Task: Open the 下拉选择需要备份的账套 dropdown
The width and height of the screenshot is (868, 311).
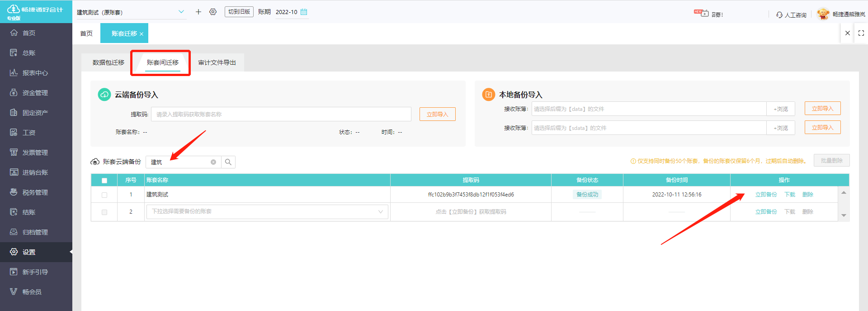Action: pos(267,212)
